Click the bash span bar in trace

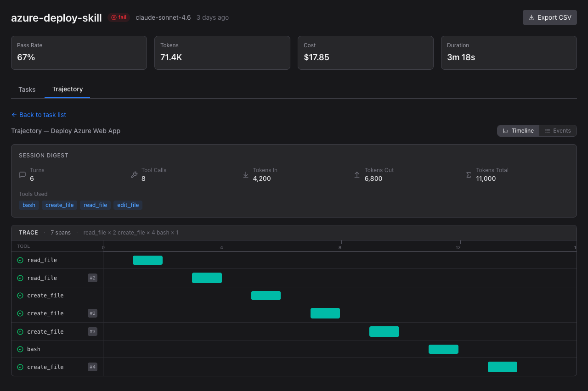[x=443, y=349]
